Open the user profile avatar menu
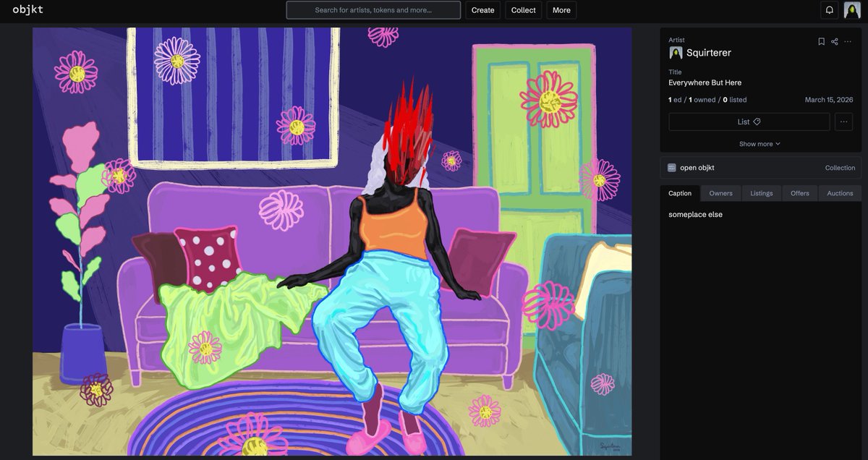This screenshot has height=460, width=868. (851, 10)
